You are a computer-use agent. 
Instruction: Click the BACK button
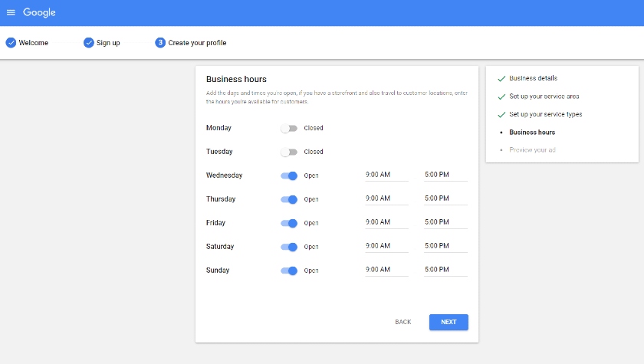pos(403,322)
